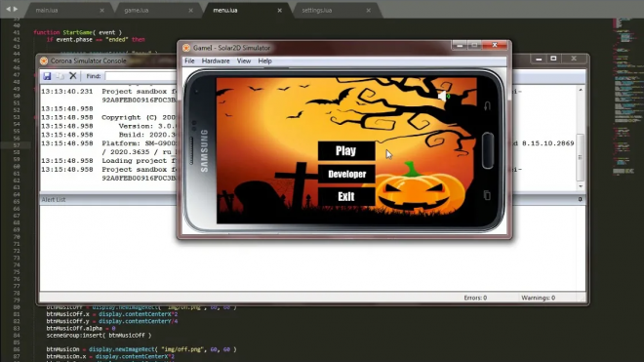This screenshot has width=644, height=362.
Task: Focus the Find field in Corona Console
Action: point(141,76)
